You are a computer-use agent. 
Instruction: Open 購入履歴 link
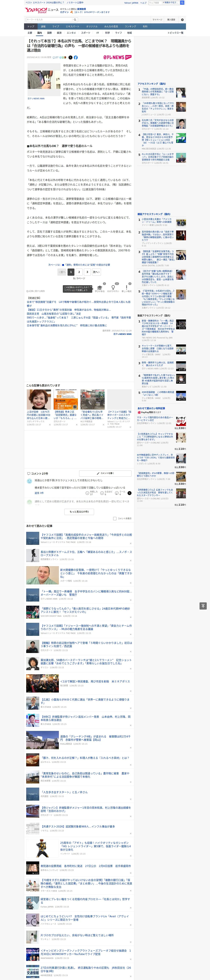[x=171, y=20]
